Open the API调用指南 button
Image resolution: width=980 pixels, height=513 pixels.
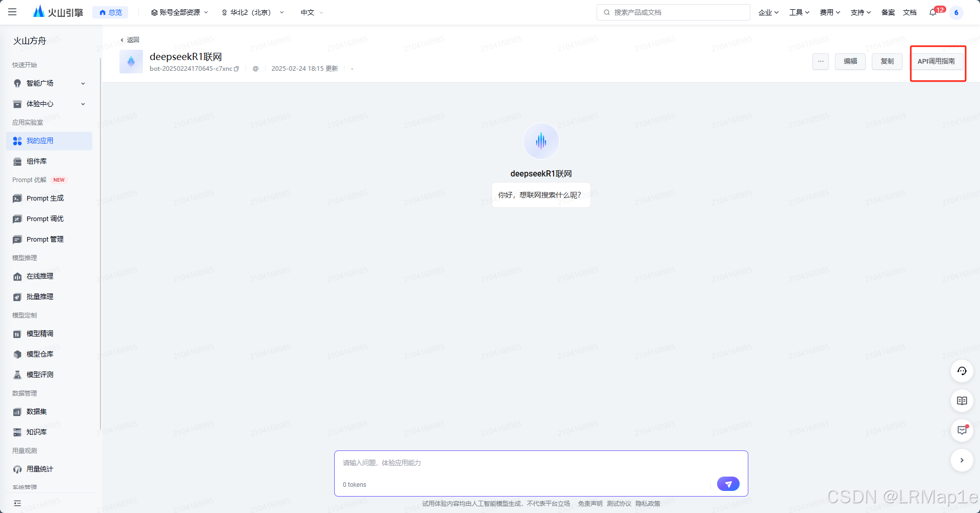click(x=936, y=62)
